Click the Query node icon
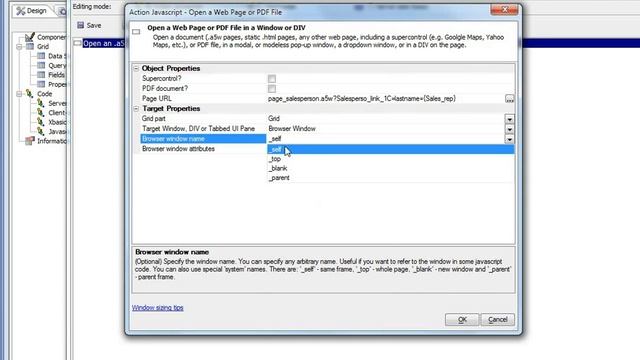This screenshot has width=640, height=360. (x=41, y=65)
